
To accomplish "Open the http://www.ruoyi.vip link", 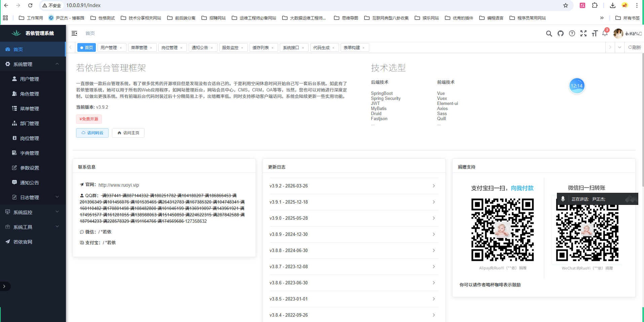I will pyautogui.click(x=118, y=185).
